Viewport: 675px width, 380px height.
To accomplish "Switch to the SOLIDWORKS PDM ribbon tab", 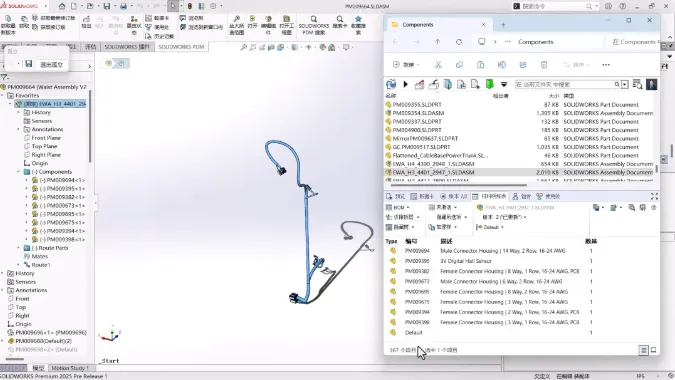I will 181,46.
